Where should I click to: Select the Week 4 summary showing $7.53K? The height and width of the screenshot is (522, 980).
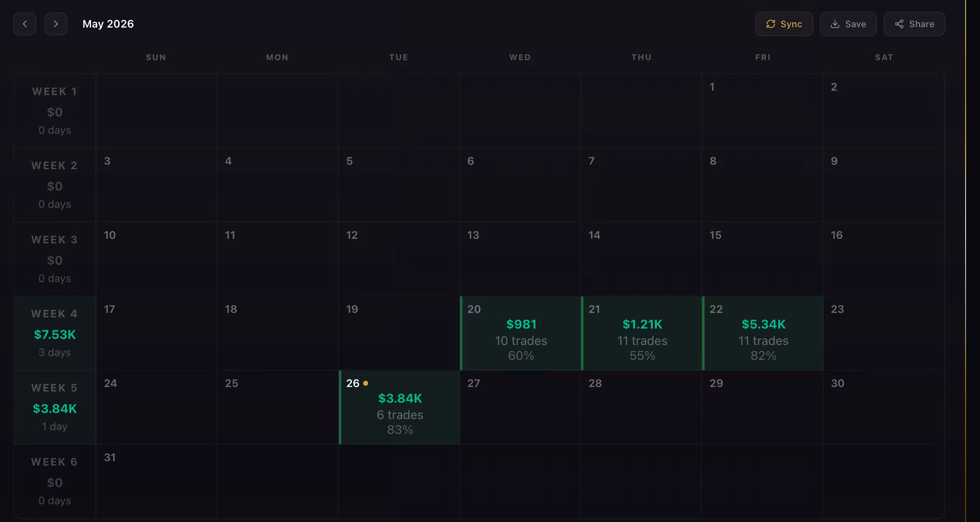55,333
